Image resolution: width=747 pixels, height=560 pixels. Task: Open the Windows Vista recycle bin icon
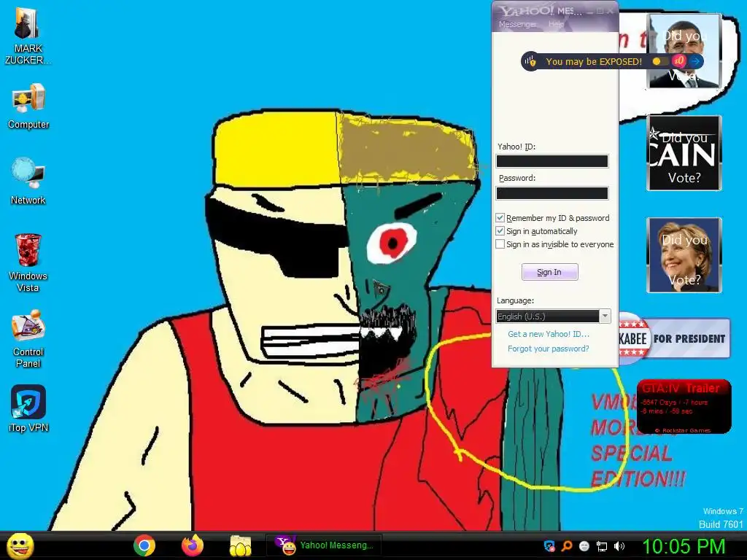point(28,262)
